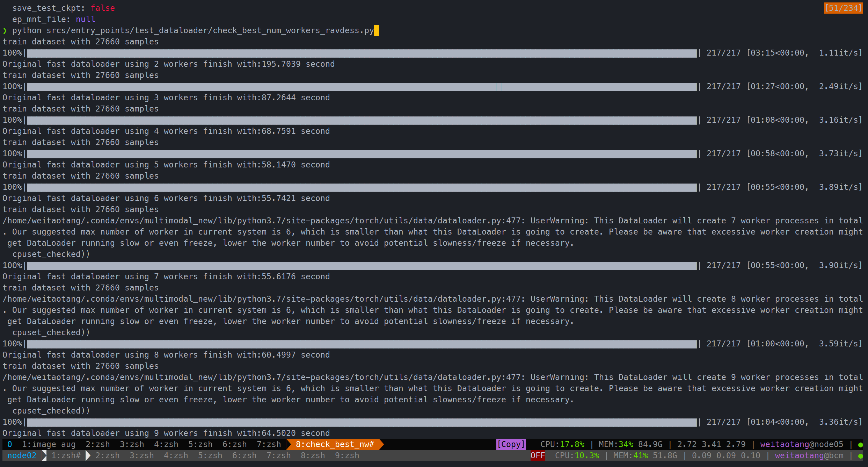Click the 3.36it/s rate value
The width and height of the screenshot is (868, 467).
click(x=838, y=422)
